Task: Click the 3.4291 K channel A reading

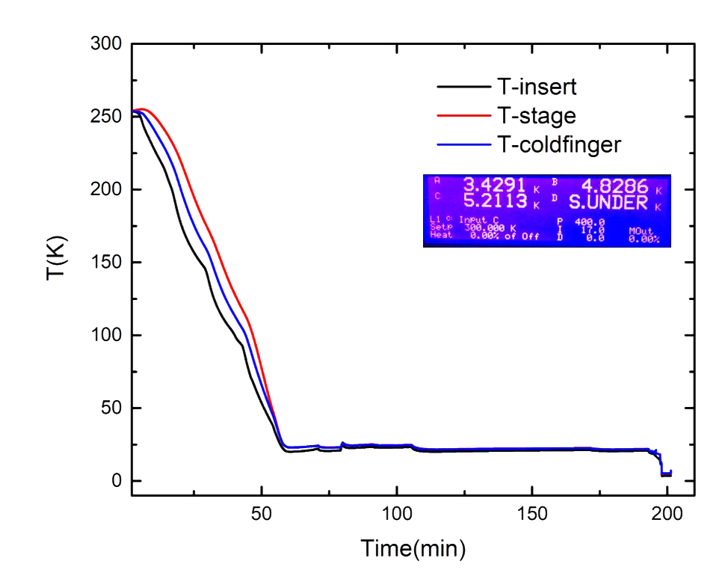Action: pyautogui.click(x=501, y=186)
